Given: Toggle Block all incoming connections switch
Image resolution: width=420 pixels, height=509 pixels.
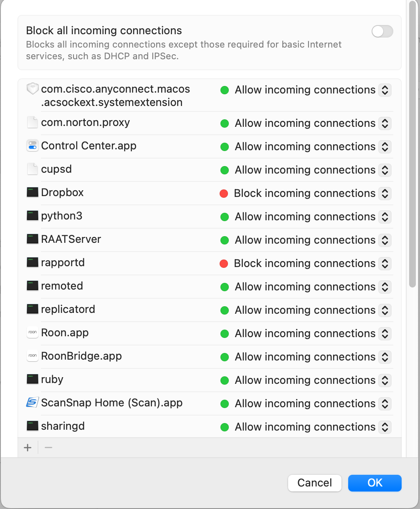Looking at the screenshot, I should 382,31.
